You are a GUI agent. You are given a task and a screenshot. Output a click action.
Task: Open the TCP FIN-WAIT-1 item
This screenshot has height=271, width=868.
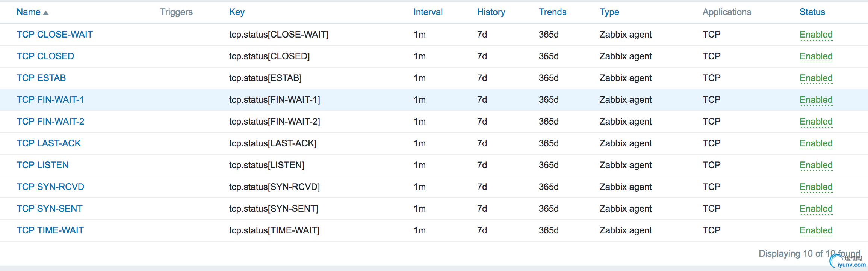[50, 100]
